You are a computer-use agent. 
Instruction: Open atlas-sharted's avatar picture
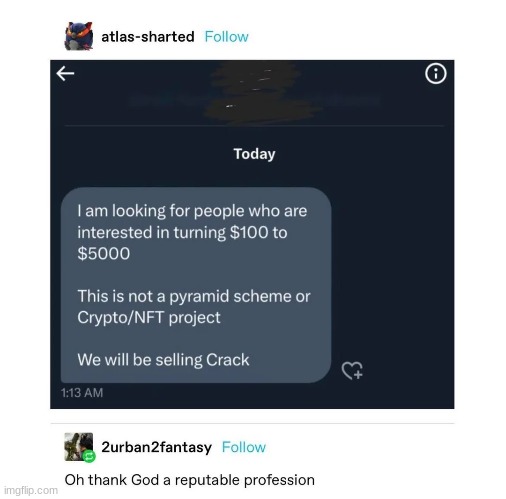click(79, 36)
